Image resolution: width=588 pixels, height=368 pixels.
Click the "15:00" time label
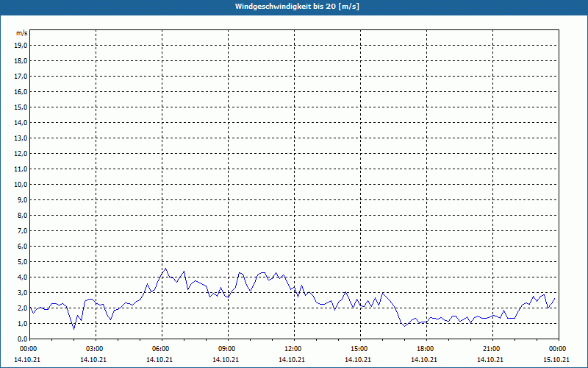tap(360, 349)
